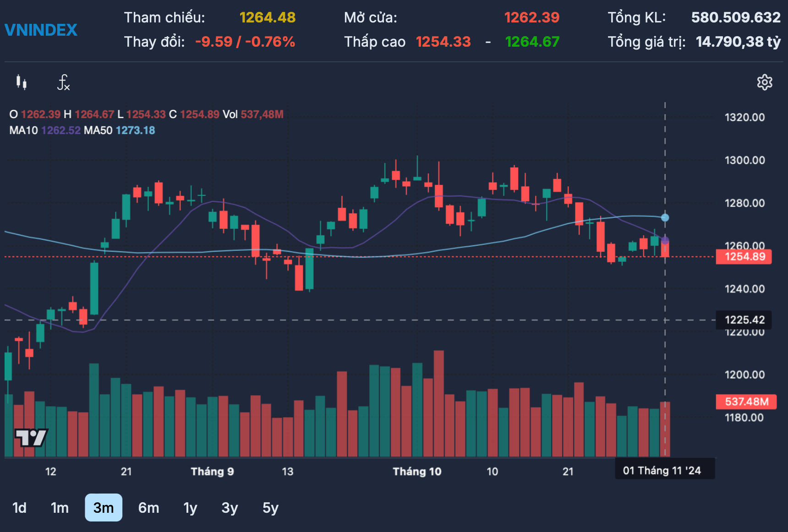The height and width of the screenshot is (532, 788).
Task: Click the MA50 indicator legend
Action: pyautogui.click(x=119, y=130)
